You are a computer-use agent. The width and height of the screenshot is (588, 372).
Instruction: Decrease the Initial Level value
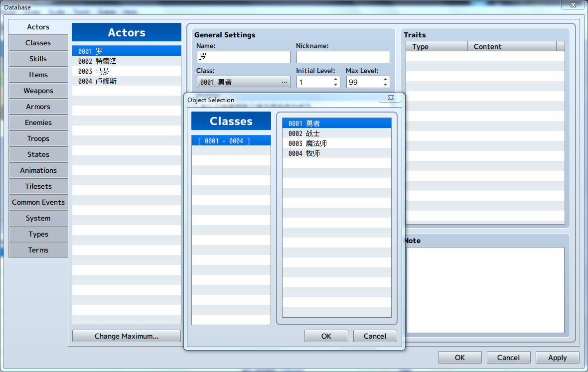pyautogui.click(x=335, y=85)
